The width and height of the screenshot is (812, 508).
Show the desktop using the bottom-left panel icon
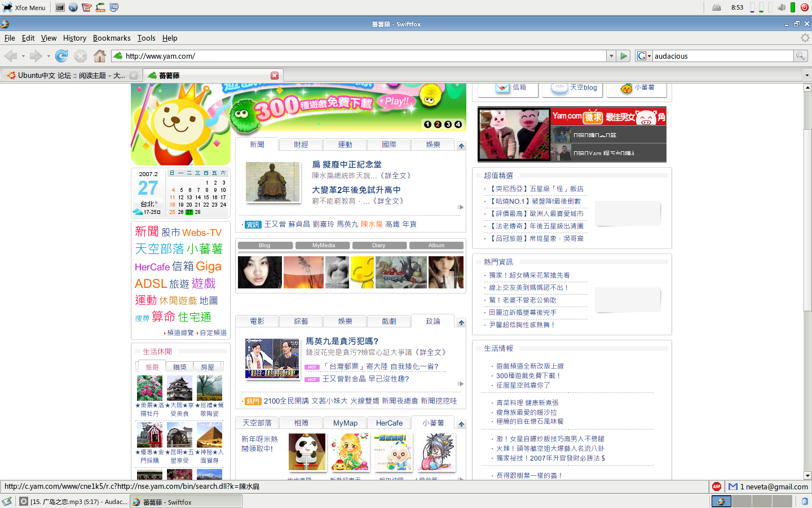tap(7, 501)
